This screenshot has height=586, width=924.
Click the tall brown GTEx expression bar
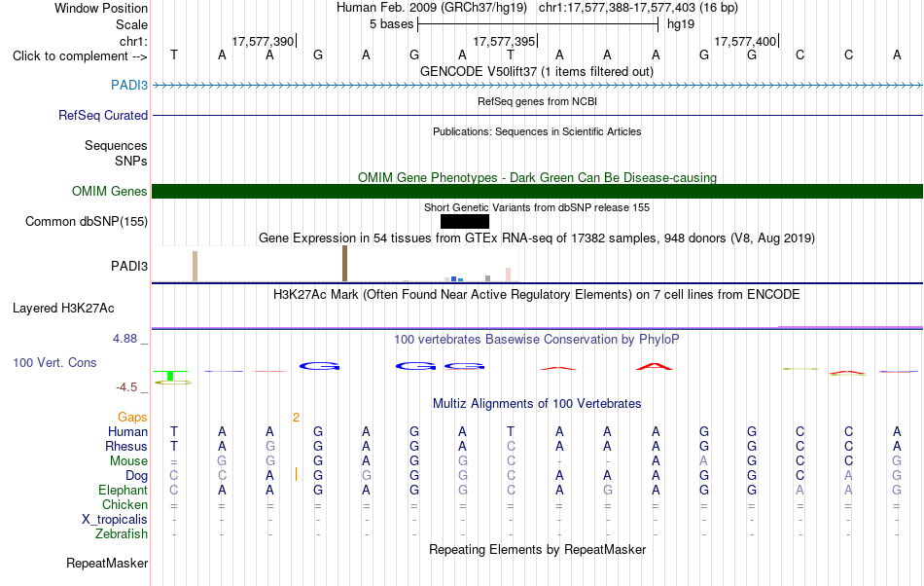click(344, 264)
